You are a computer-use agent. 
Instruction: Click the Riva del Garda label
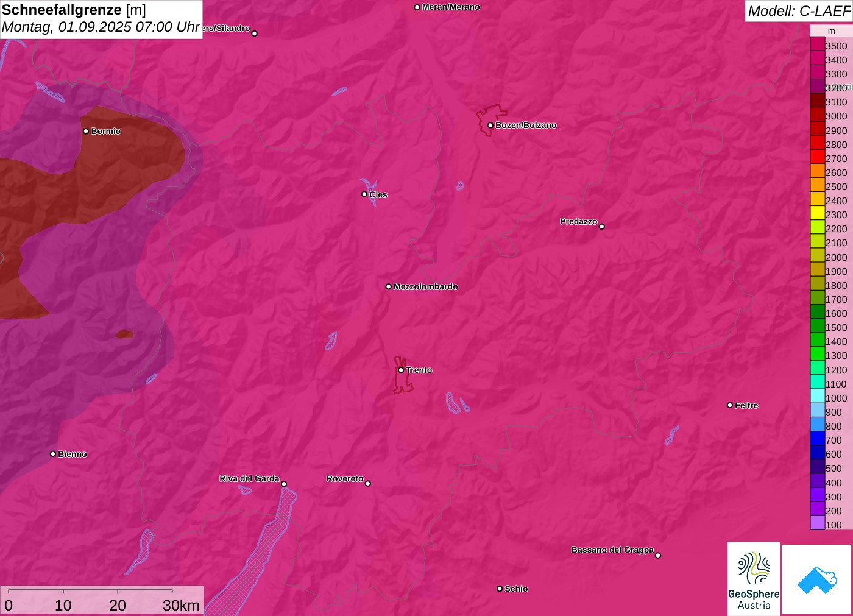tap(249, 479)
